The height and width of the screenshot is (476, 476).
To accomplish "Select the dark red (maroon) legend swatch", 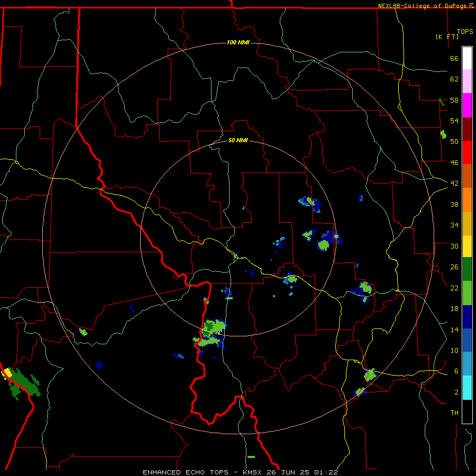I will click(467, 129).
